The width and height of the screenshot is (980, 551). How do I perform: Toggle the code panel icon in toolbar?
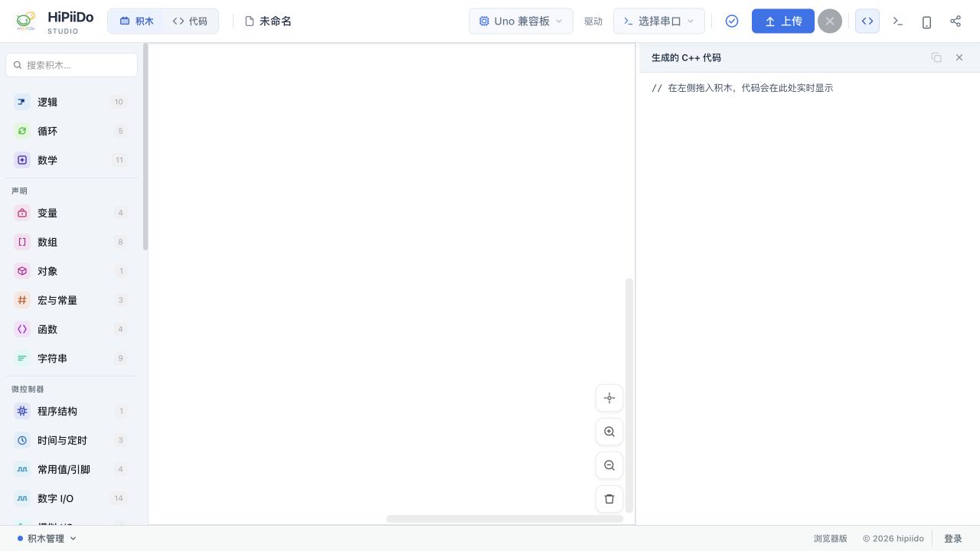867,21
